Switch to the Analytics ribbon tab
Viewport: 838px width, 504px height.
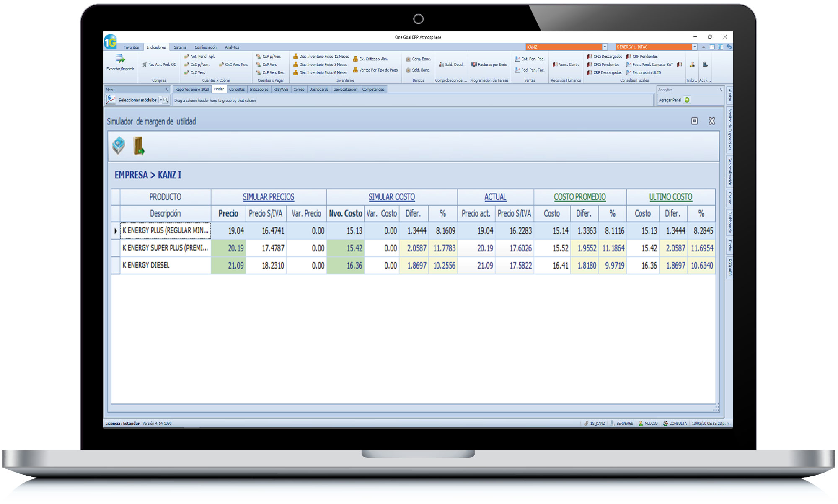pyautogui.click(x=232, y=47)
